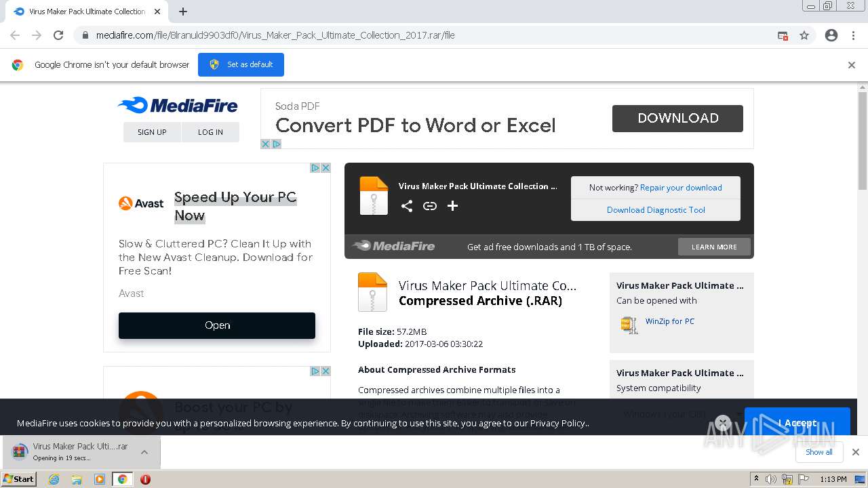Click the browser back arrow
The image size is (868, 488).
click(15, 35)
